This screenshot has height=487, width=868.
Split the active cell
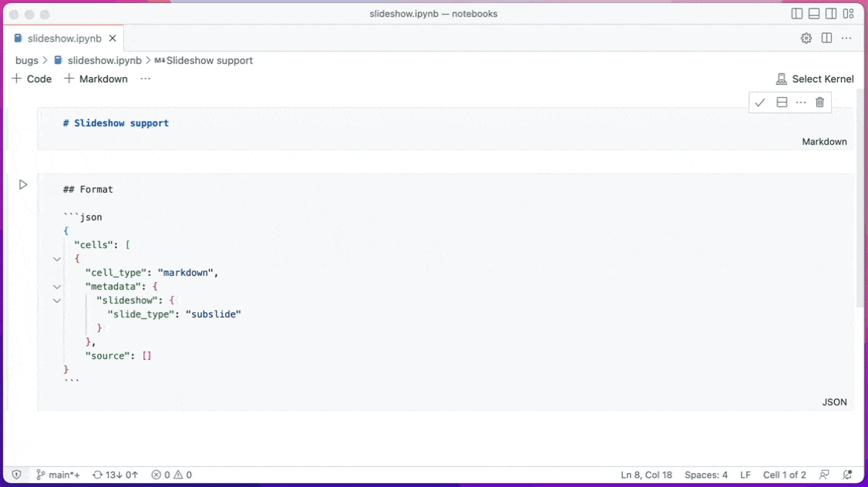782,102
